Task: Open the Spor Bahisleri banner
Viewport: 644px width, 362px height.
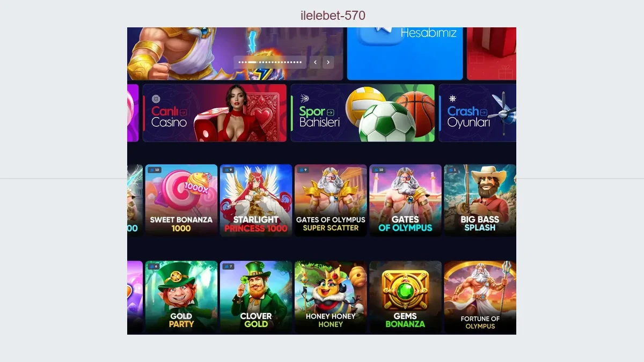Action: pyautogui.click(x=363, y=113)
